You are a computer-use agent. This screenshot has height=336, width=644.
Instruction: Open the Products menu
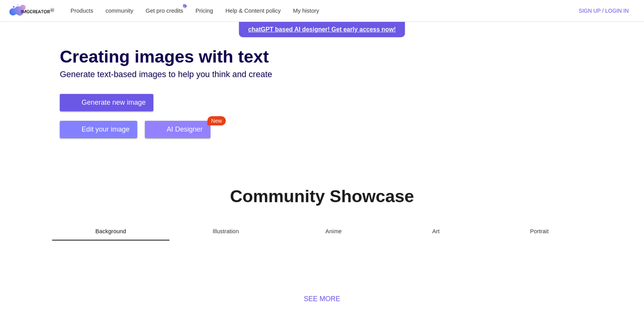pos(82,11)
